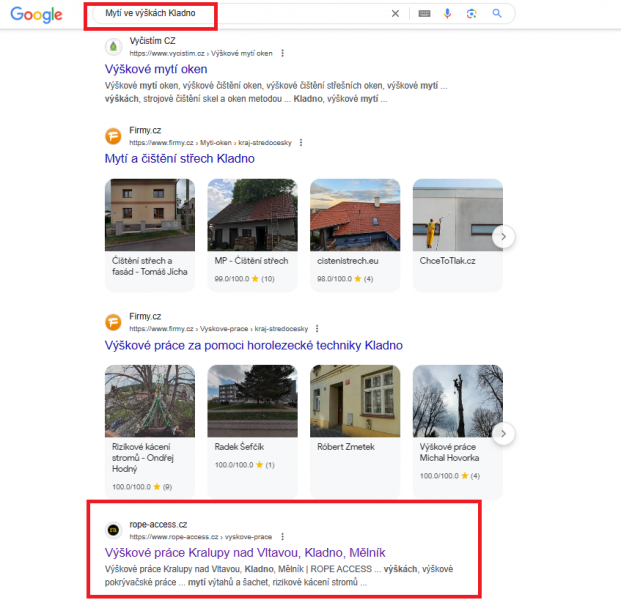Click the rope-access.cz site name
Screen dimensions: 621x600
click(158, 524)
